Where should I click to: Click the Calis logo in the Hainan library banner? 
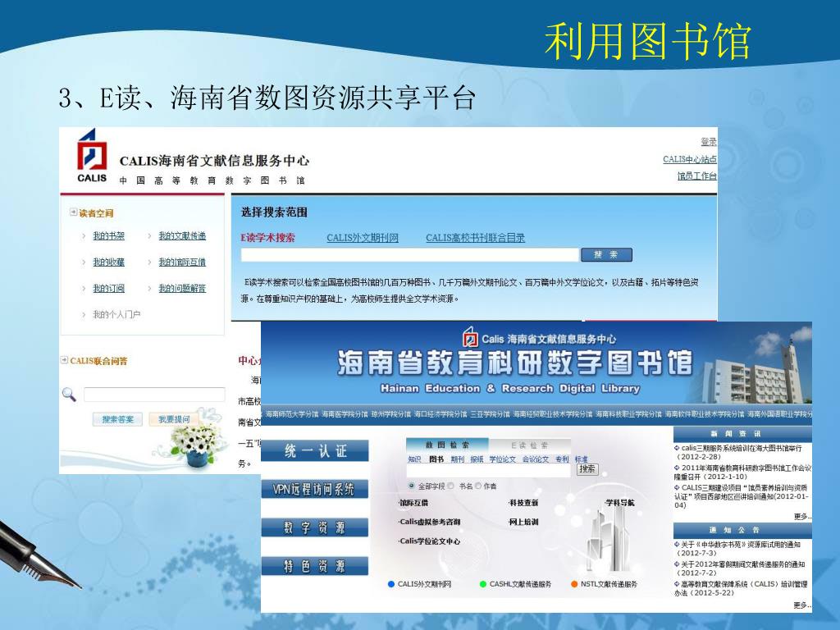(470, 337)
